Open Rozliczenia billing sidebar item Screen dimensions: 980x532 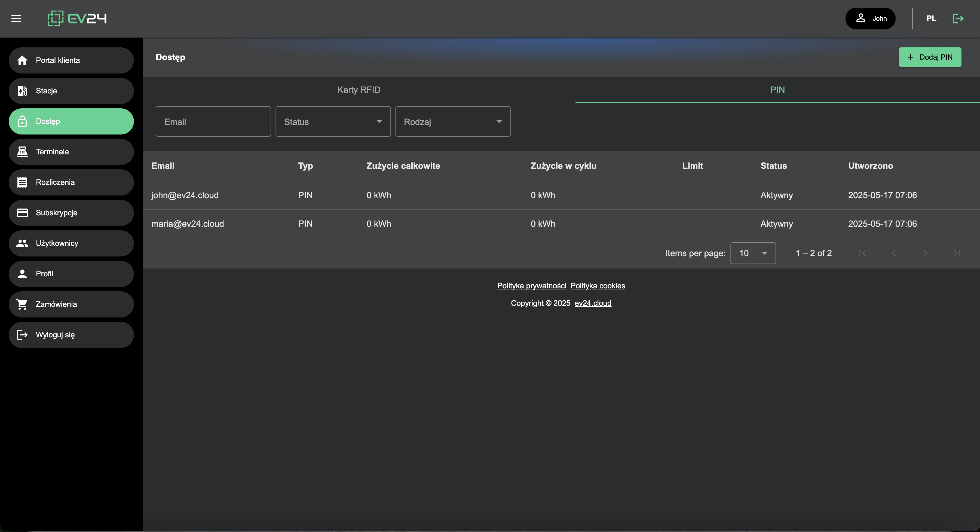tap(71, 182)
